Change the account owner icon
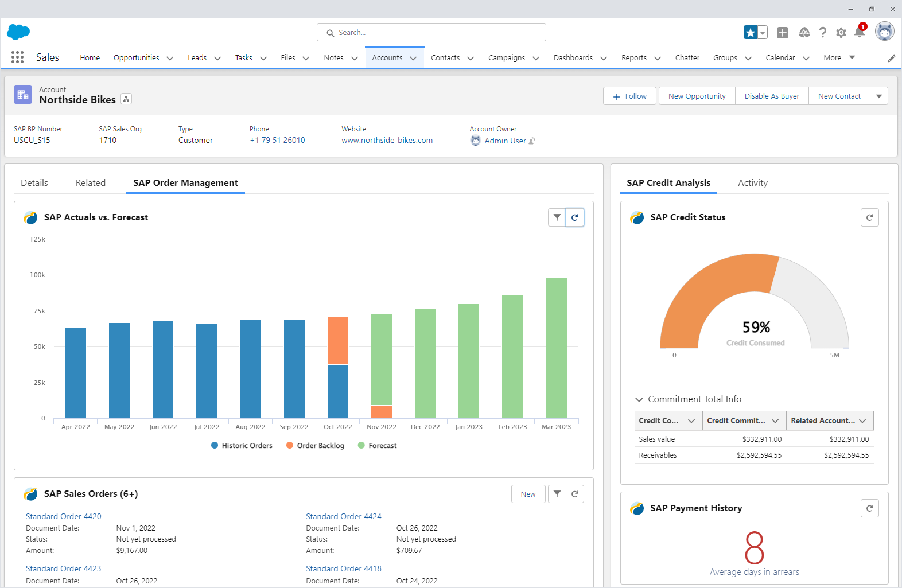Image resolution: width=902 pixels, height=588 pixels. click(x=532, y=141)
